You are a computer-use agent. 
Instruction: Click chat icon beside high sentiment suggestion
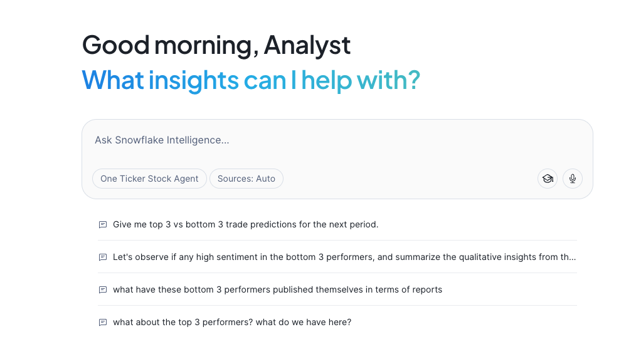(103, 257)
